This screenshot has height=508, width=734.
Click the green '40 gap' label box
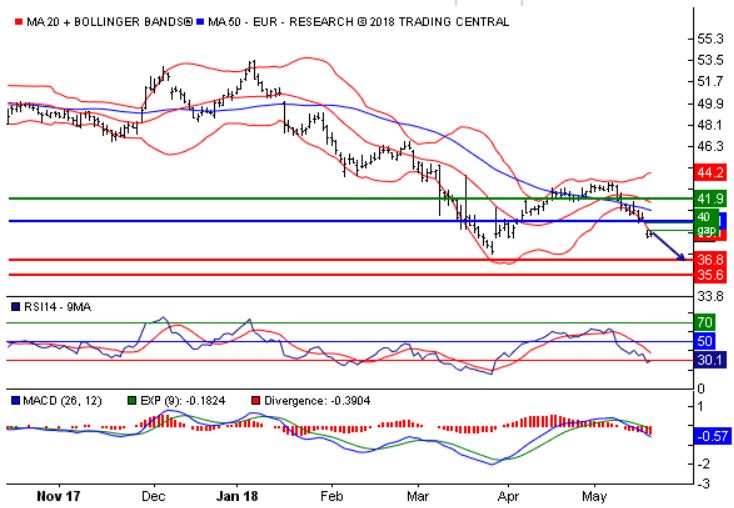pyautogui.click(x=706, y=224)
